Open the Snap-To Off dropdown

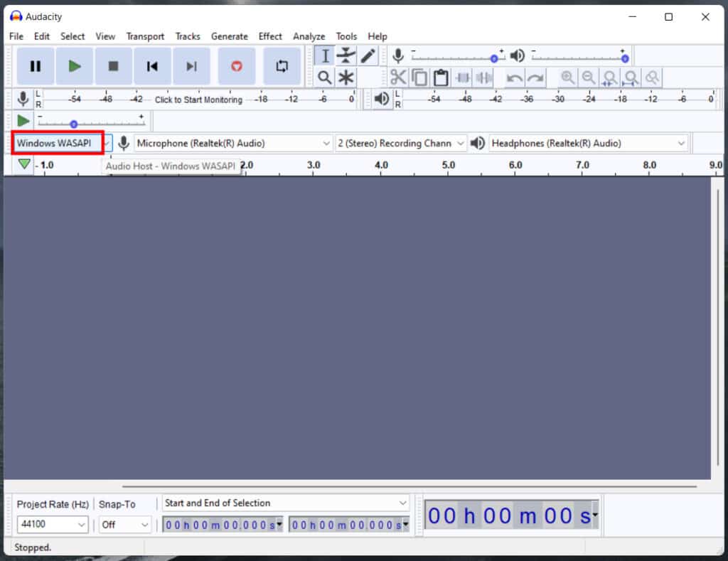click(124, 525)
